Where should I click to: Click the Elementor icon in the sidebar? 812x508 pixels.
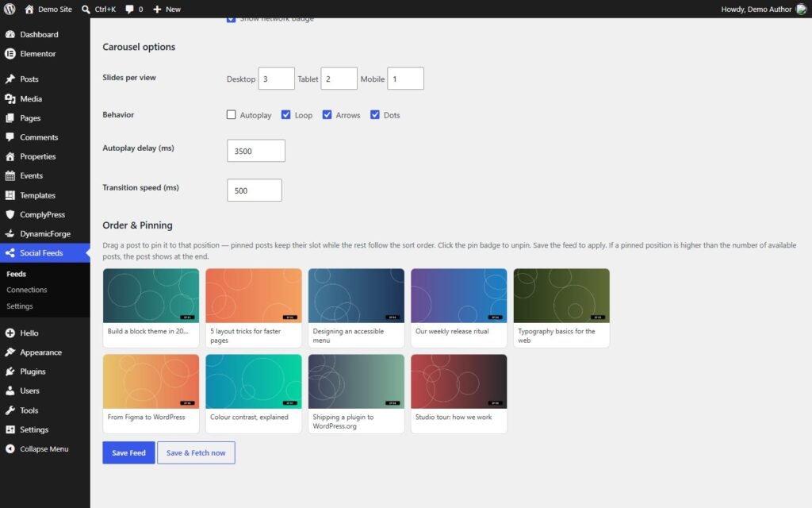(10, 53)
